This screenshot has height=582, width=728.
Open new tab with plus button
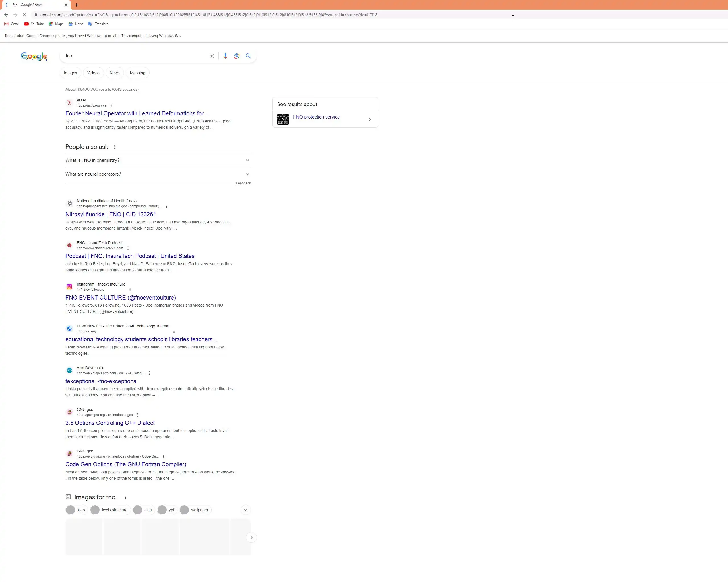click(x=77, y=5)
